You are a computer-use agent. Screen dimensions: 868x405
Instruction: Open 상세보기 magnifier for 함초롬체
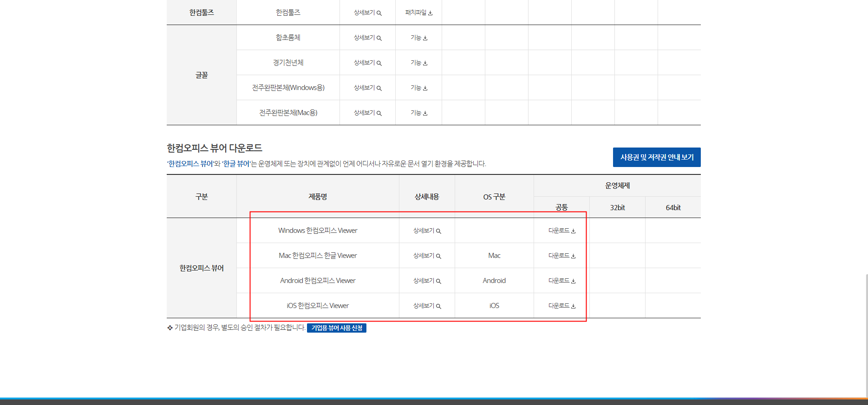(x=367, y=38)
